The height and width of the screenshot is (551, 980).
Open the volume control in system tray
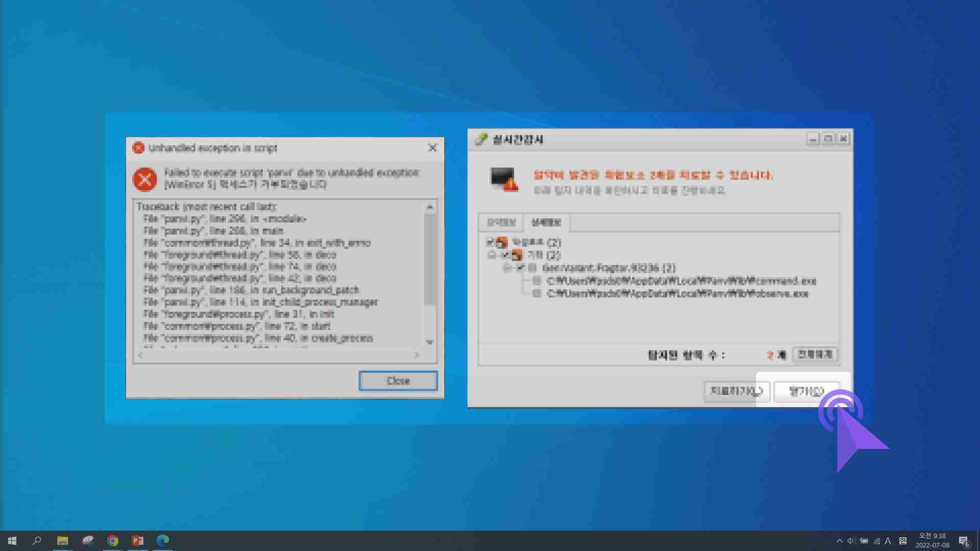[851, 541]
